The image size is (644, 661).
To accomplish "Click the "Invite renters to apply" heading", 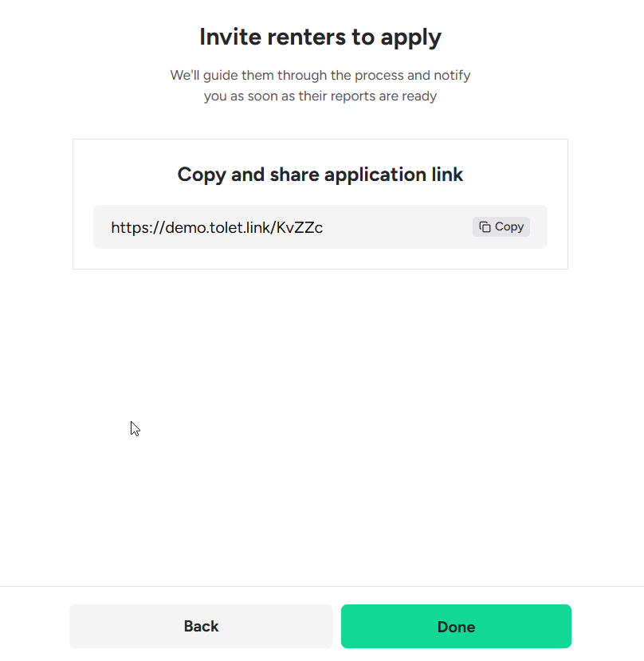I will point(320,37).
